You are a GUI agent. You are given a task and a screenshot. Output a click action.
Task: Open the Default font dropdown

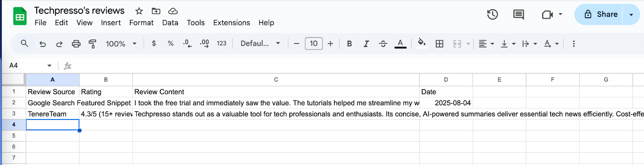click(260, 43)
